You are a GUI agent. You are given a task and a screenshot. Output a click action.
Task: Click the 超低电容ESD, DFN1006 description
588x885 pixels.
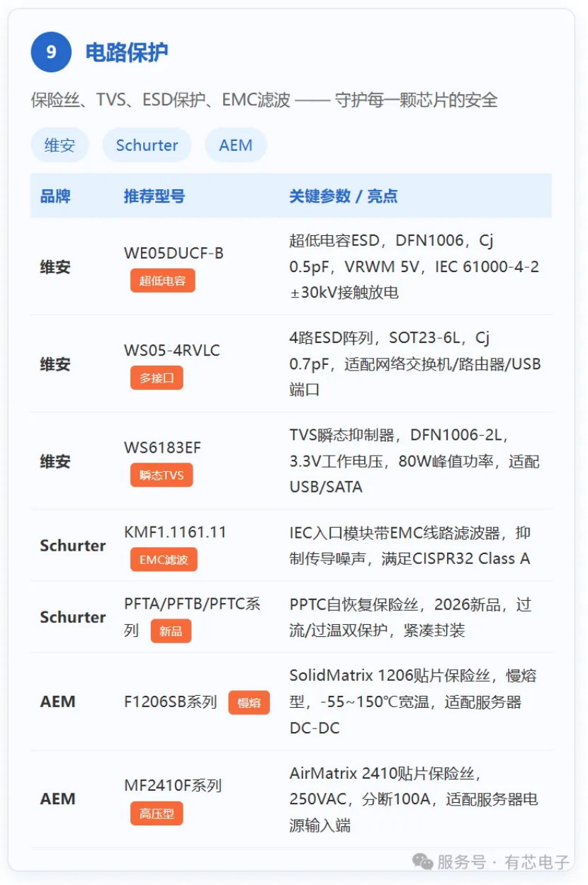click(414, 266)
